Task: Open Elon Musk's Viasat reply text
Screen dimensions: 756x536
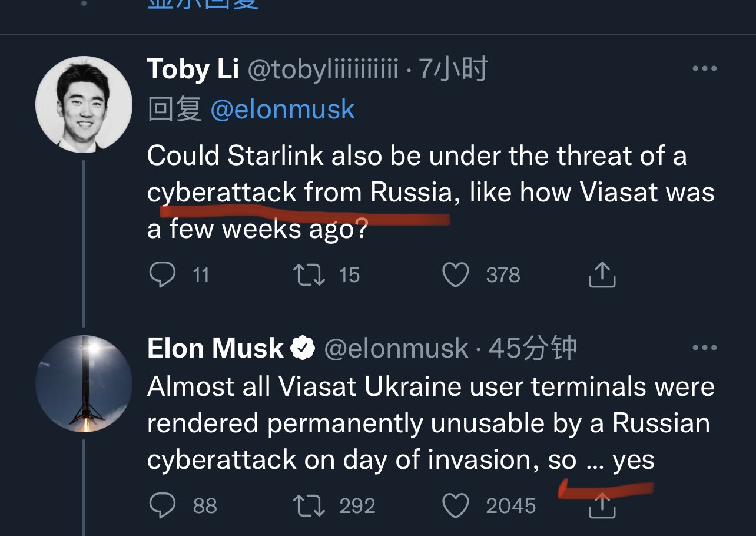Action: click(x=431, y=423)
